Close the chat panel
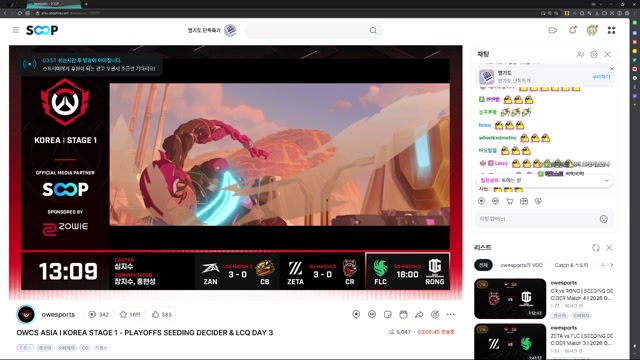The width and height of the screenshot is (640, 360). pos(607,54)
